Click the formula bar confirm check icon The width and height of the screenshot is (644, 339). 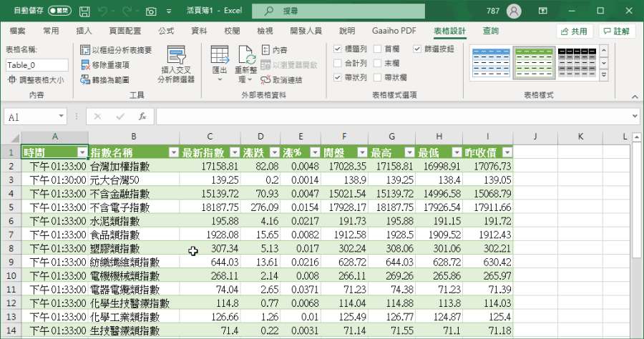[120, 117]
